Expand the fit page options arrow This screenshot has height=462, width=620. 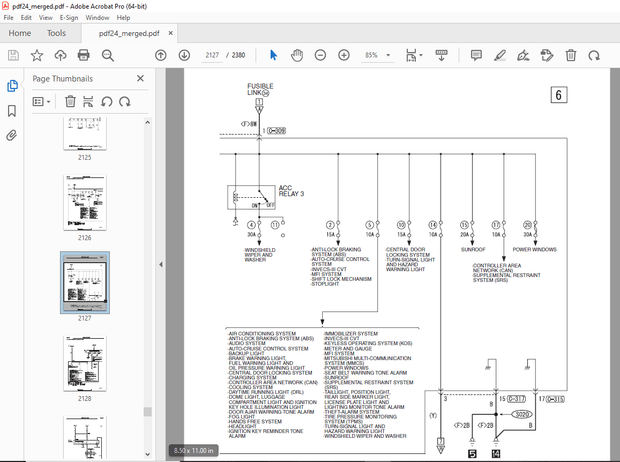(x=421, y=55)
